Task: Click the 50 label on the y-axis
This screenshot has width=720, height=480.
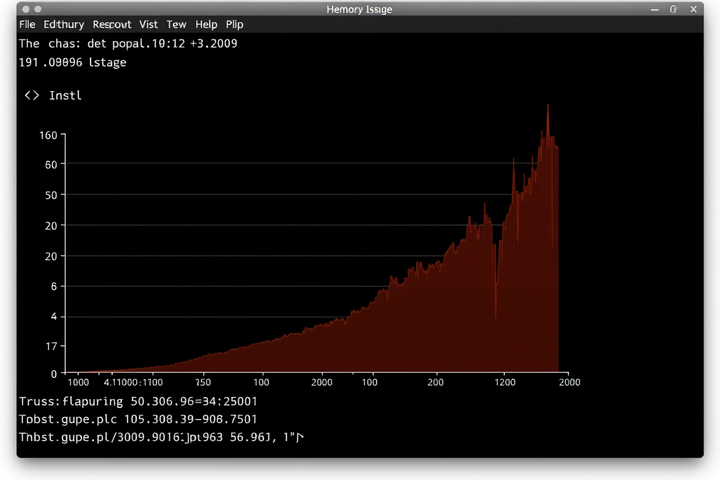Action: pos(51,195)
